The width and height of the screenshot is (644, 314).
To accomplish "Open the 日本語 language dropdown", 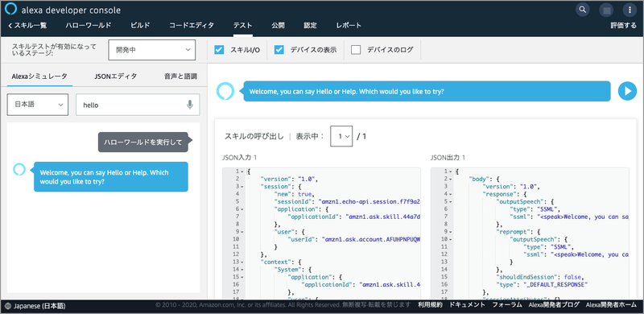I will pos(38,105).
